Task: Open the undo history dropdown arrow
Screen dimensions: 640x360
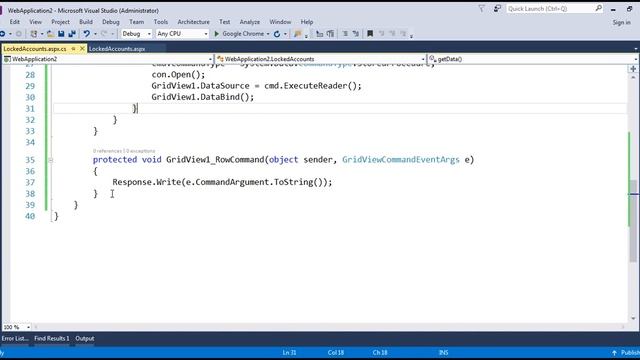Action: (95, 34)
